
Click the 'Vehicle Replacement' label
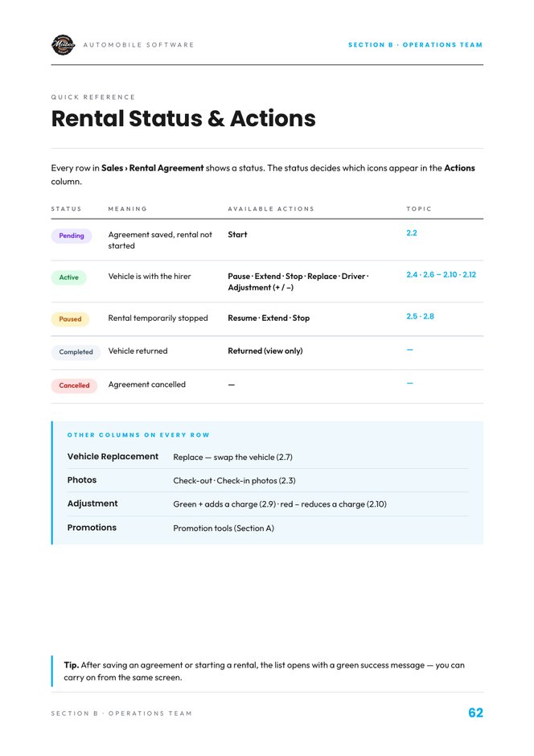coord(113,457)
